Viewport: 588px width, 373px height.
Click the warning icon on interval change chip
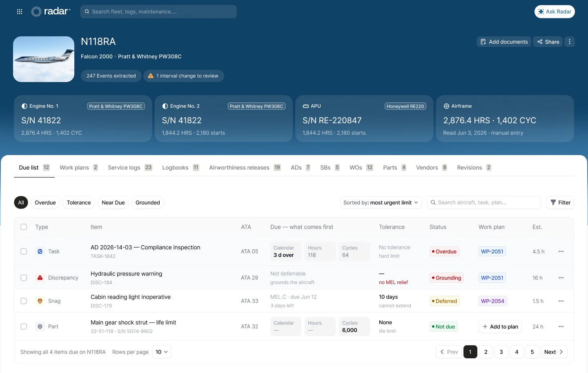(151, 76)
